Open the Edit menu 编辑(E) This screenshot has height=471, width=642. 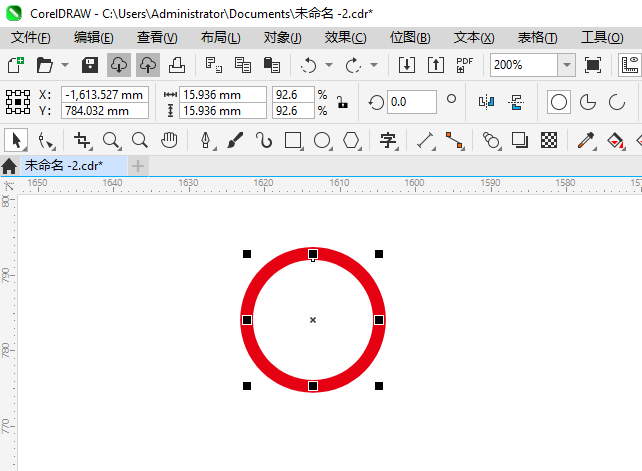[x=94, y=38]
